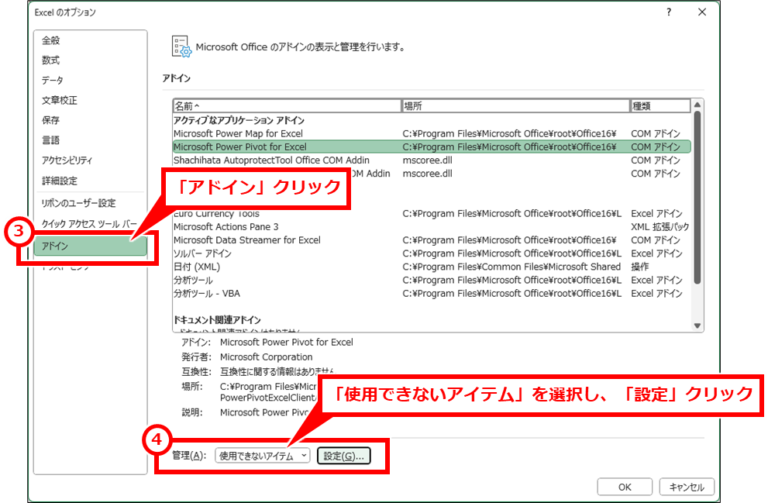
Task: Select the 分析ツール - VBA row
Action: point(432,293)
